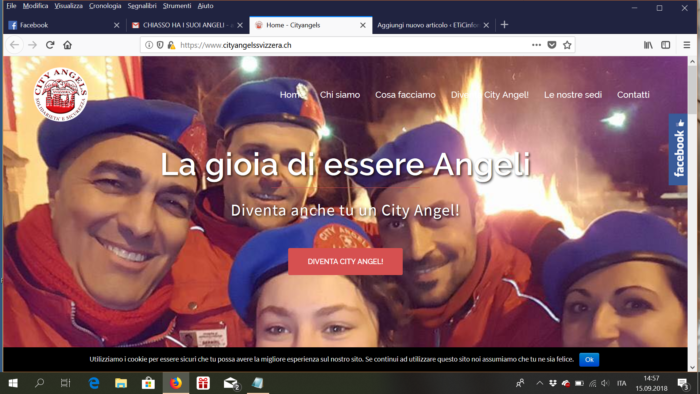This screenshot has height=394, width=700.
Task: Expand hidden system tray icons chevron
Action: pos(540,383)
